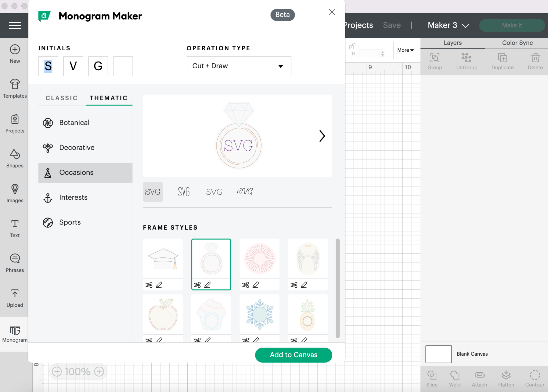Click Add to Canvas button

click(294, 355)
